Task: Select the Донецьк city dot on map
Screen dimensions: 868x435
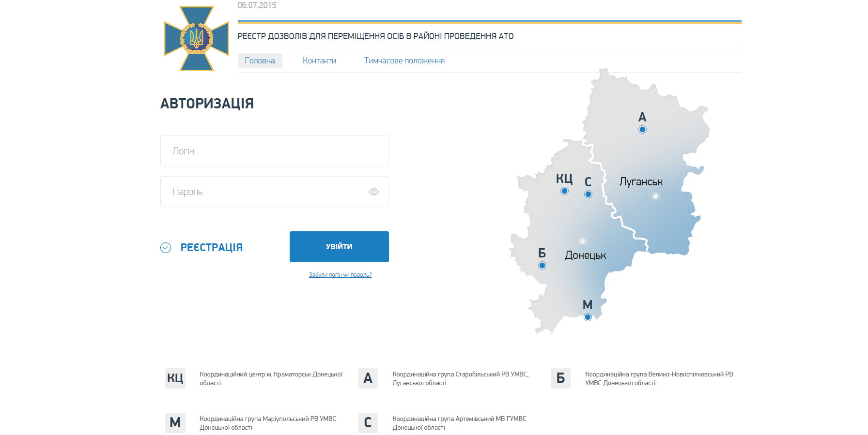Action: (x=582, y=241)
